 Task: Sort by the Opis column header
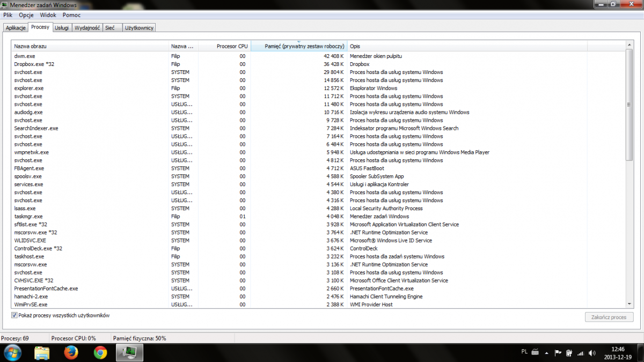click(x=467, y=47)
